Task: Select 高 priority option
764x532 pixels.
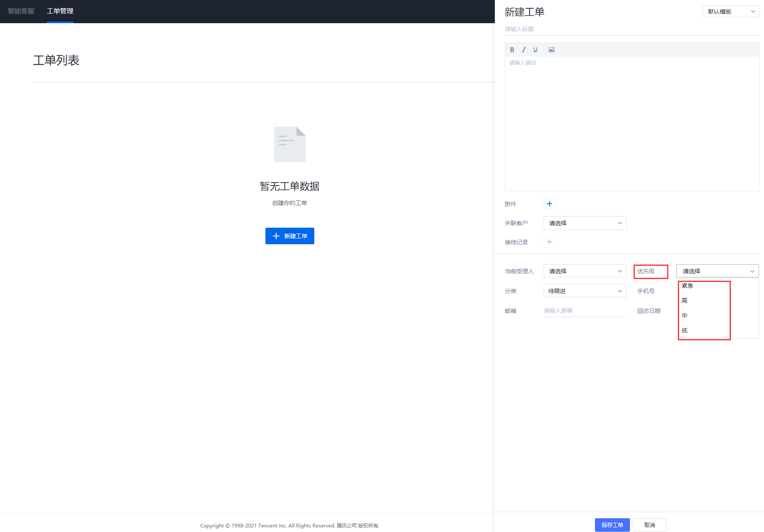Action: click(718, 301)
